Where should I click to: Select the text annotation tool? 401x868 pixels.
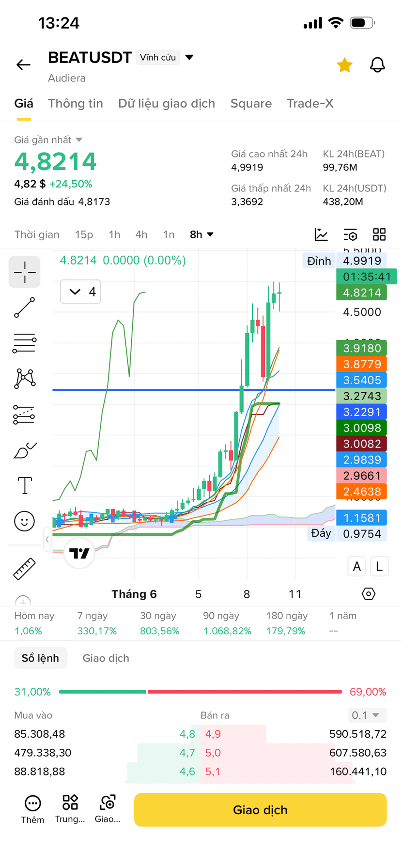25,485
